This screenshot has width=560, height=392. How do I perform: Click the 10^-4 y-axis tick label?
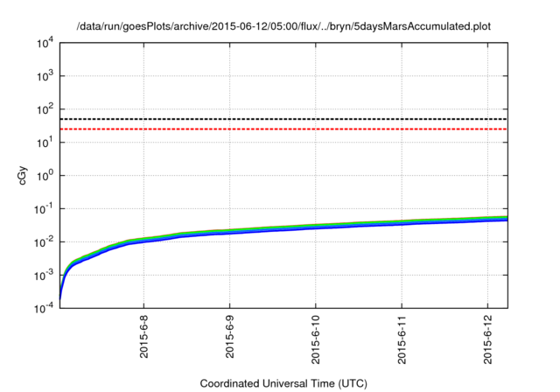point(44,308)
